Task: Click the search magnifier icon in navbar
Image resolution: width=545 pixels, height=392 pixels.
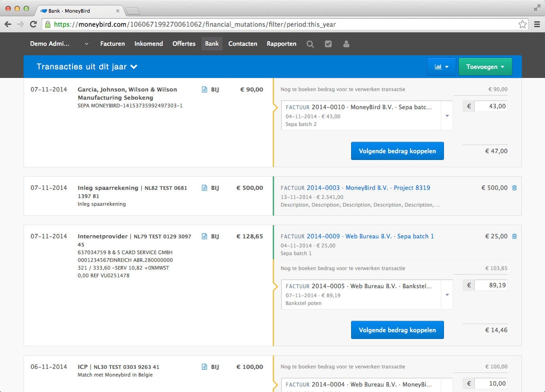Action: tap(310, 44)
